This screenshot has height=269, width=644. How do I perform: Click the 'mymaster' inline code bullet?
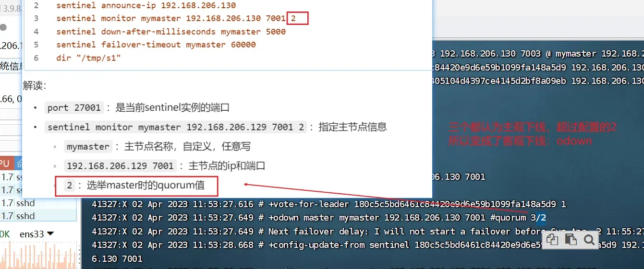pyautogui.click(x=88, y=146)
